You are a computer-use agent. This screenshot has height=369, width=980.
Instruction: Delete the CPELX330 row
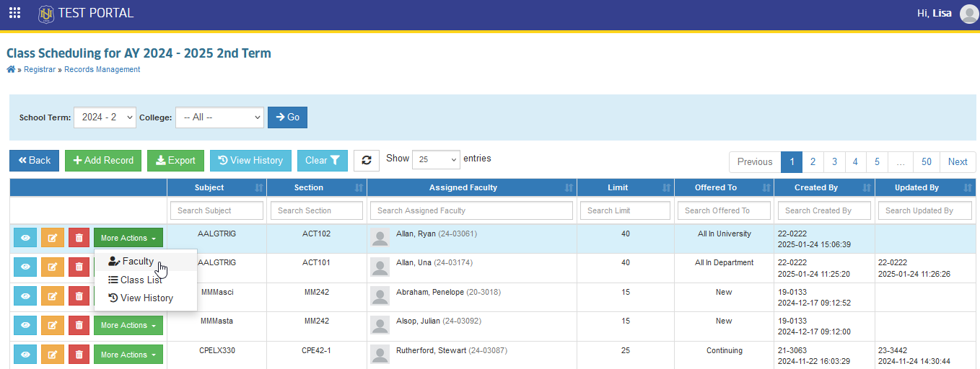tap(79, 355)
